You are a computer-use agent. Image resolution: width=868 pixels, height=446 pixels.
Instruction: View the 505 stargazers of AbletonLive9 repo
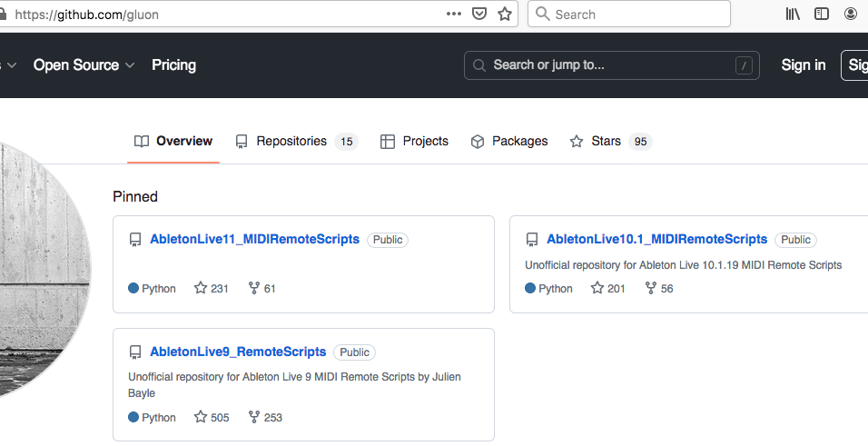coord(212,417)
